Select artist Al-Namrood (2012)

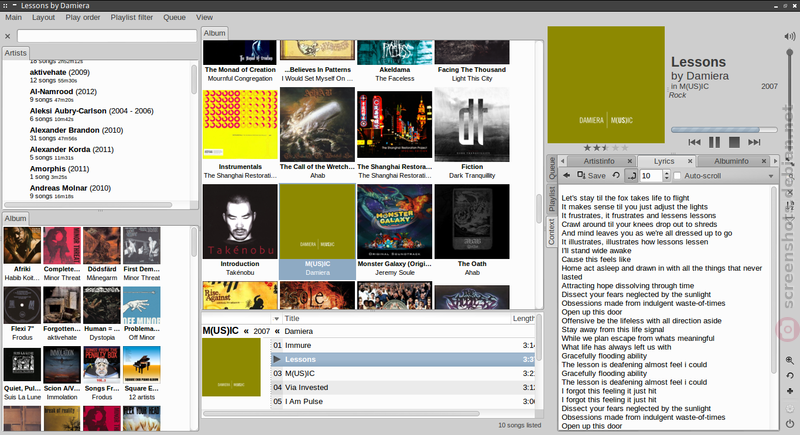[63, 95]
